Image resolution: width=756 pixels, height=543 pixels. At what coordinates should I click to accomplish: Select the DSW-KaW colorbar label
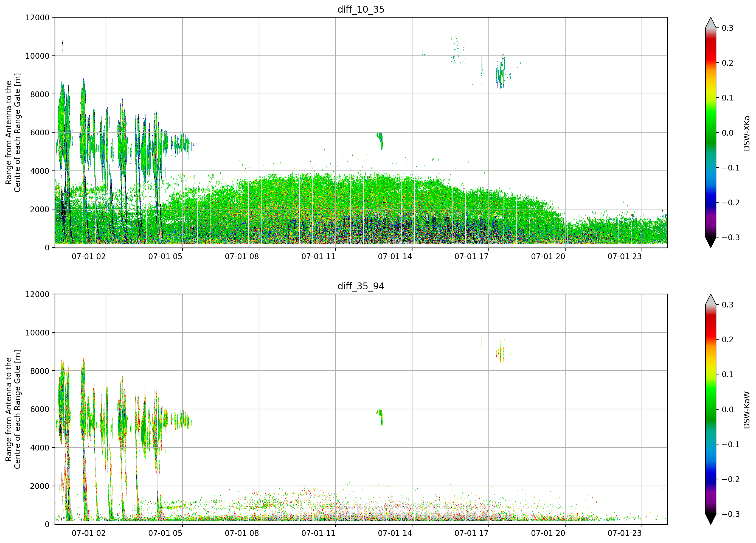point(747,410)
